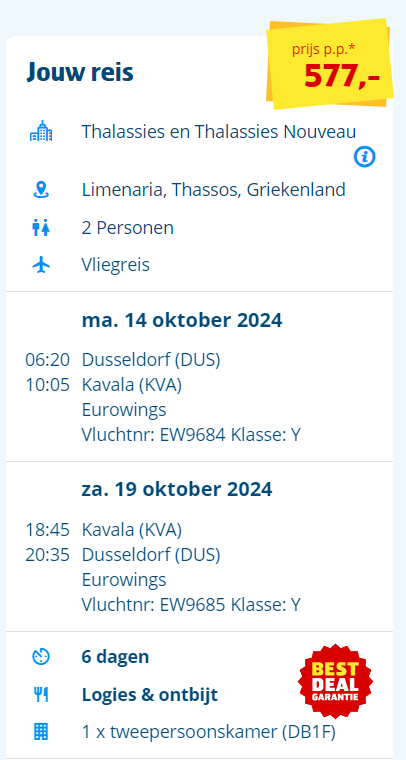Click the tweepersoonskamer (DB1F) room line
Viewport: 406px width, 760px height.
coord(208,732)
